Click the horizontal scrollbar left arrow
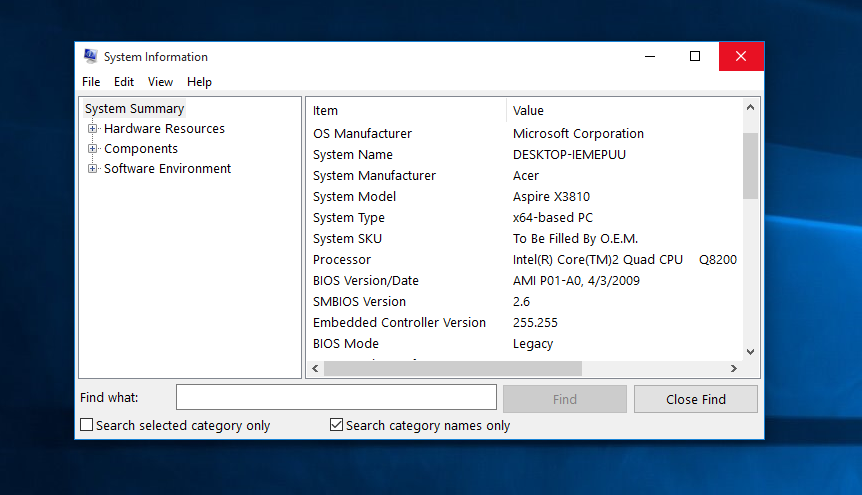Screen dimensions: 862x495 pyautogui.click(x=316, y=368)
